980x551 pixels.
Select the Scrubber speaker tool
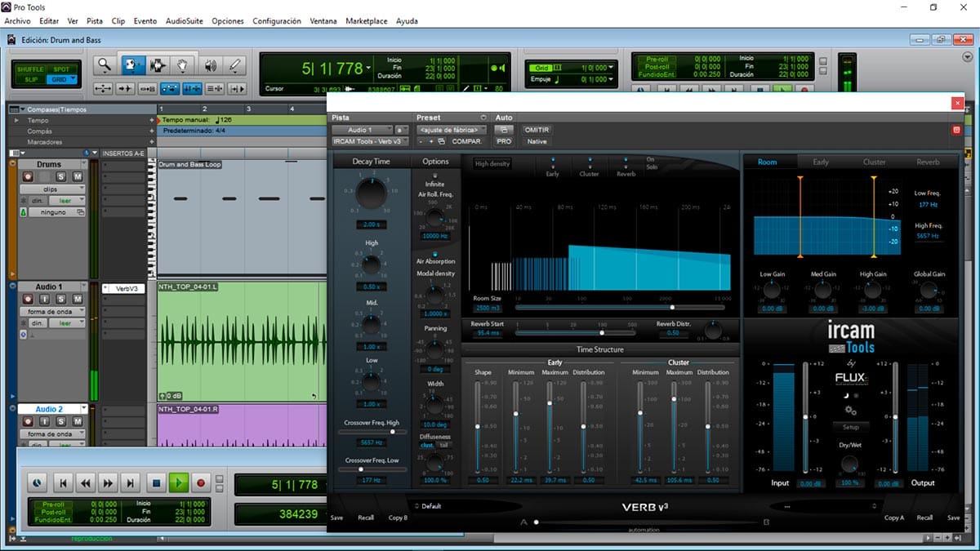pos(210,65)
